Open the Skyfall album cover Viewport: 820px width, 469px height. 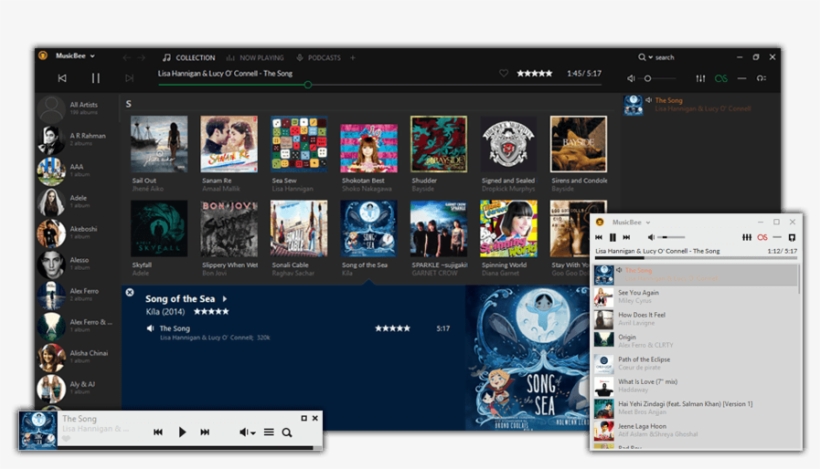(x=159, y=228)
